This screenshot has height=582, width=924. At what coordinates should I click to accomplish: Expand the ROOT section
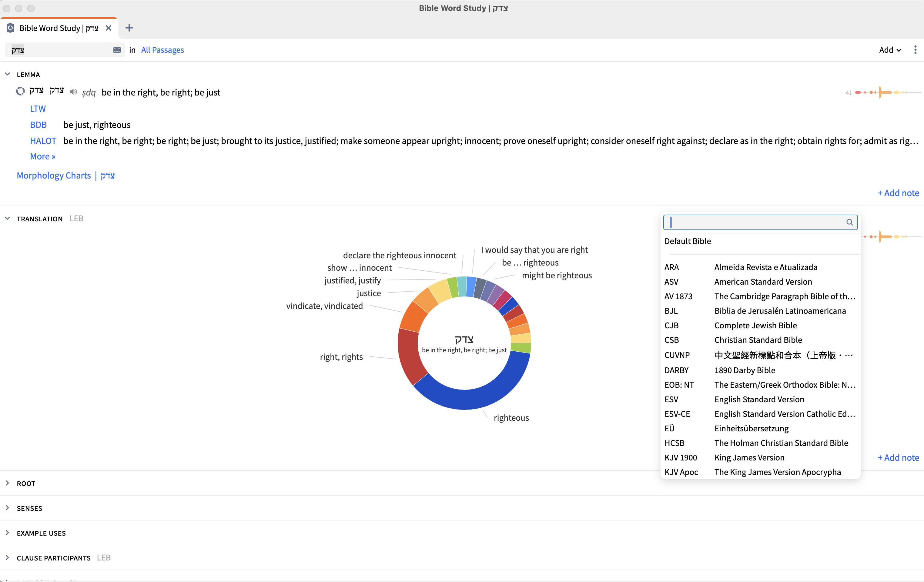click(x=7, y=483)
